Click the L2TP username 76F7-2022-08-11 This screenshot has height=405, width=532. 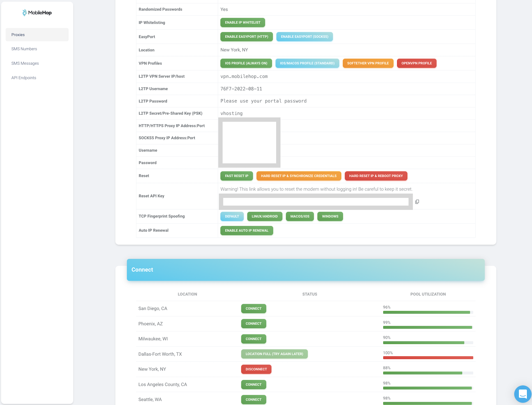(241, 89)
